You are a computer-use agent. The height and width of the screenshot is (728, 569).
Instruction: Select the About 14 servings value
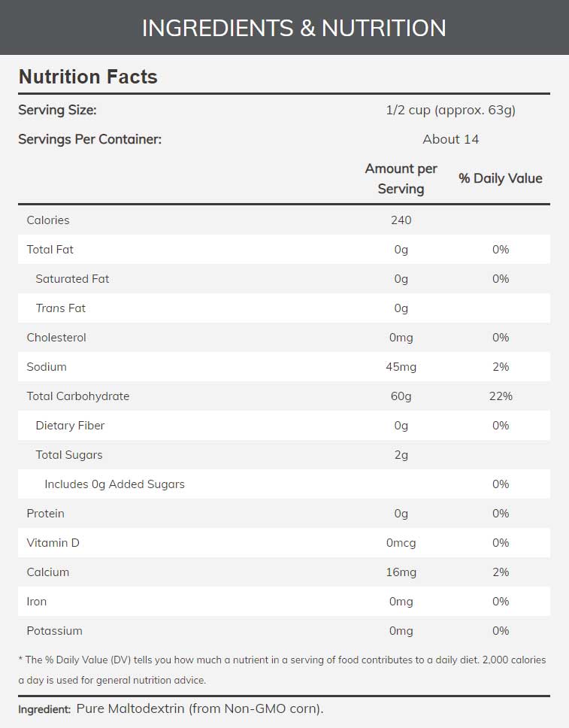click(450, 139)
